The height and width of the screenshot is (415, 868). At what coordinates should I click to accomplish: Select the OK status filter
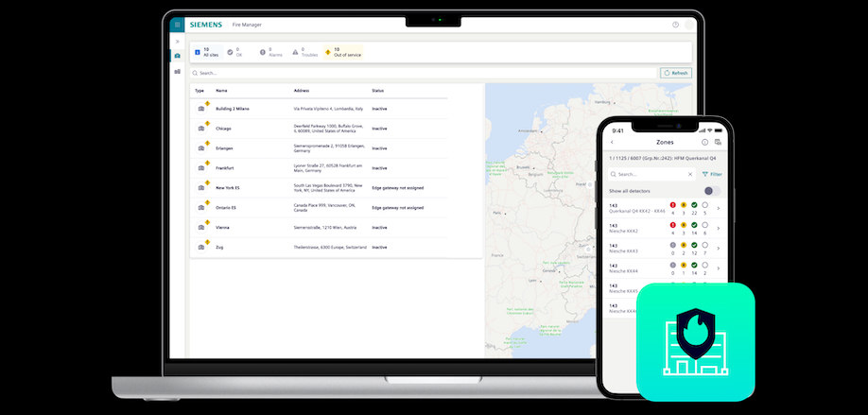pyautogui.click(x=234, y=53)
